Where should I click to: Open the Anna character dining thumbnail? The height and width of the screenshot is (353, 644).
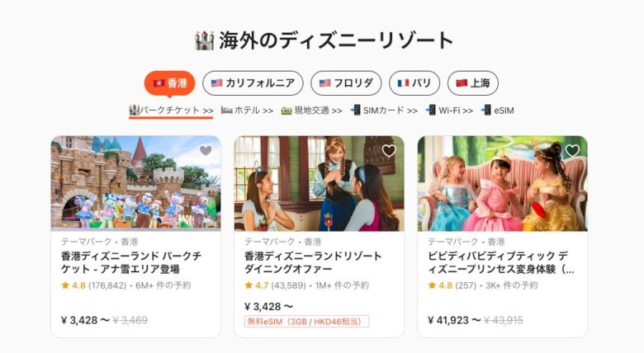point(320,183)
